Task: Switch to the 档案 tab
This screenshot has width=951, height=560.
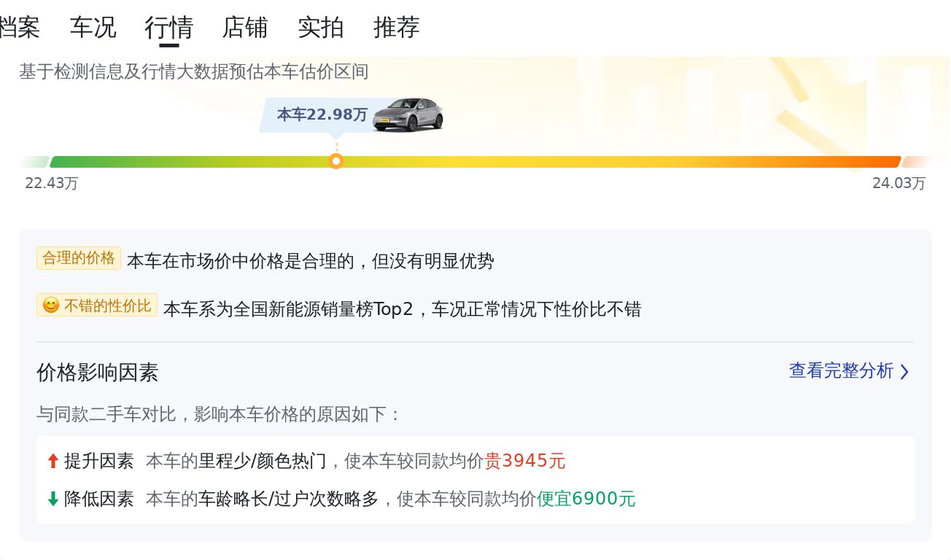Action: click(19, 28)
